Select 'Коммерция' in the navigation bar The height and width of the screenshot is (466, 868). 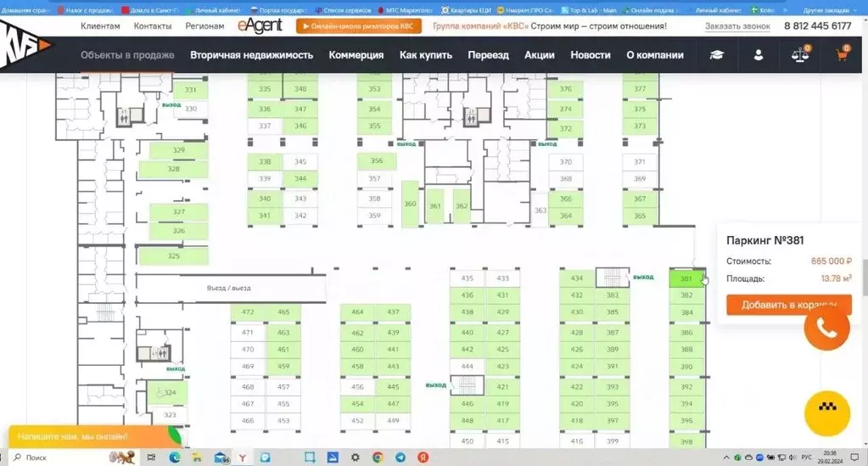click(356, 55)
